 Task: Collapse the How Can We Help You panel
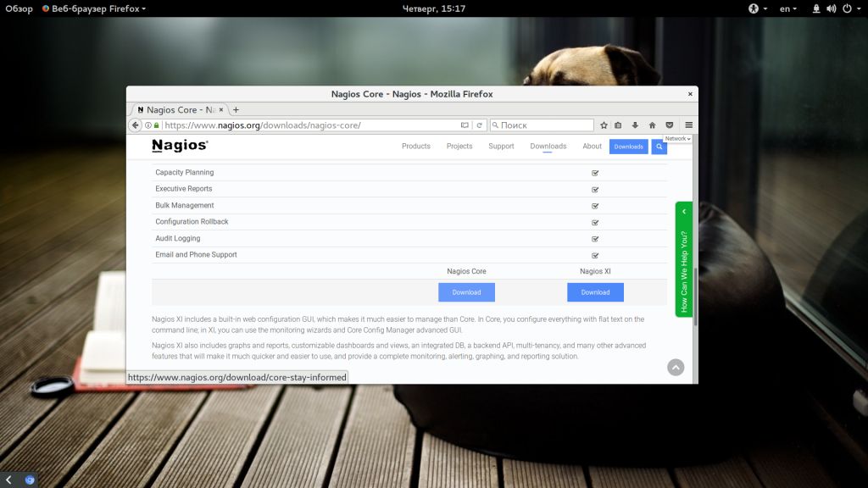tap(684, 211)
